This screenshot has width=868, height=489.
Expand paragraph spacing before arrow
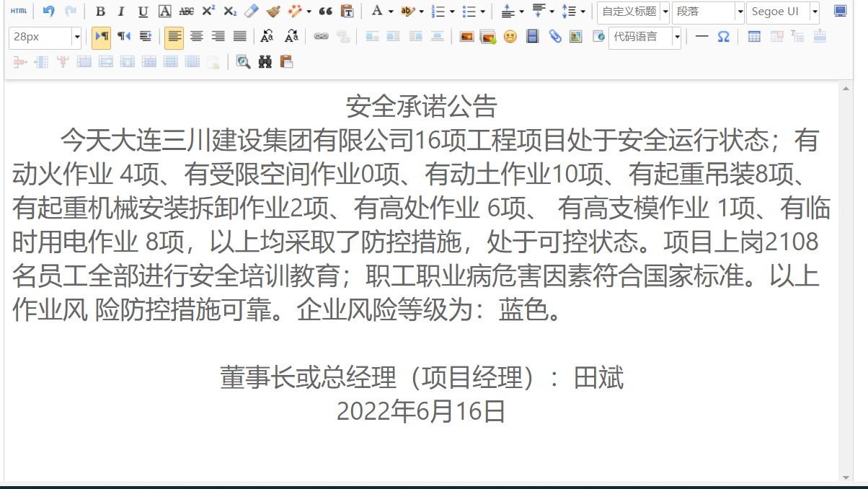coord(521,12)
